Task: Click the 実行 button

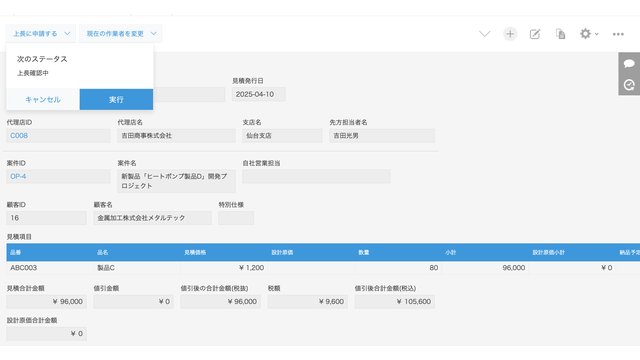Action: click(x=116, y=99)
